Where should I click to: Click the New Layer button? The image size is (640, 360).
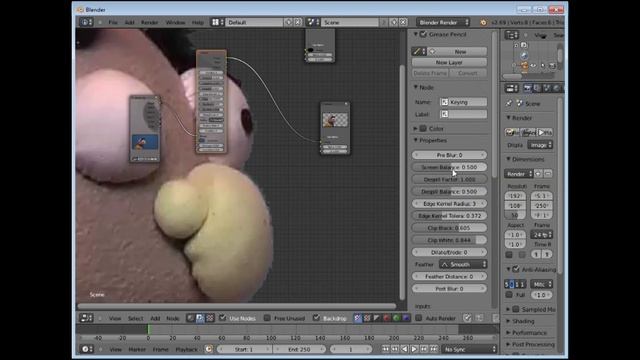coord(449,62)
